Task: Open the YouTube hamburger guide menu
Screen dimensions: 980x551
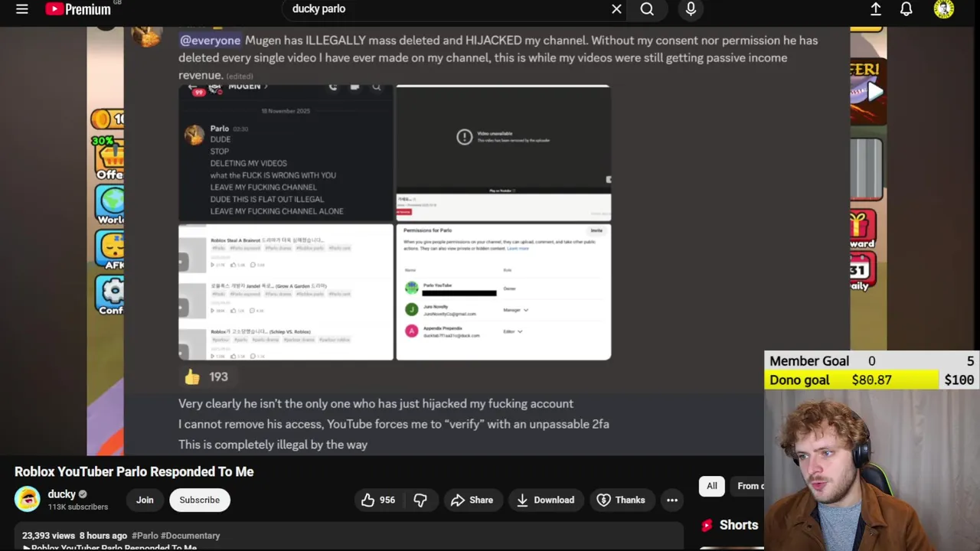Action: click(x=22, y=9)
